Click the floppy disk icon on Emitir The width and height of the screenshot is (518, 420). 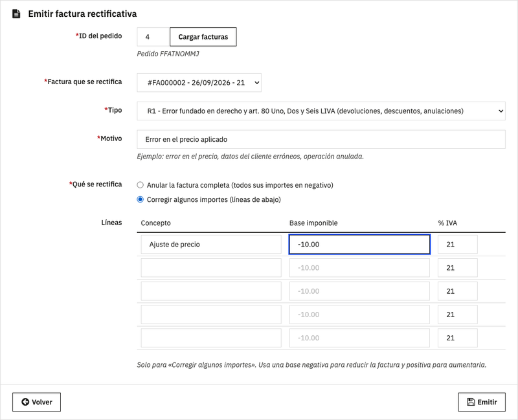[x=471, y=402]
